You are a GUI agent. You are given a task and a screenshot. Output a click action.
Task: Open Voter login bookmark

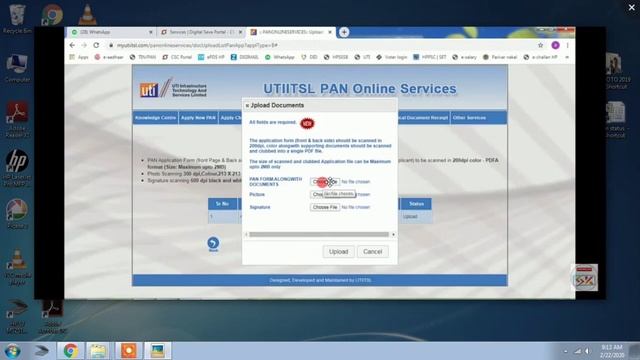(x=391, y=57)
